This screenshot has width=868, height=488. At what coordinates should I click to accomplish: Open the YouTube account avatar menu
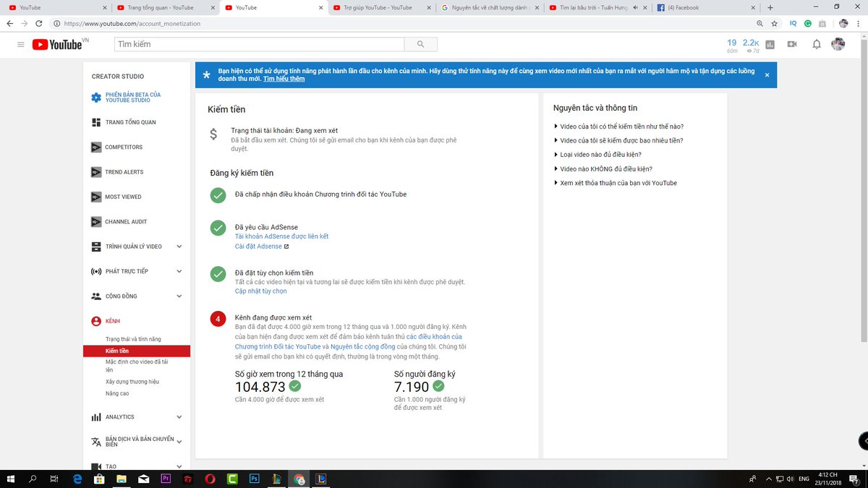pyautogui.click(x=838, y=44)
